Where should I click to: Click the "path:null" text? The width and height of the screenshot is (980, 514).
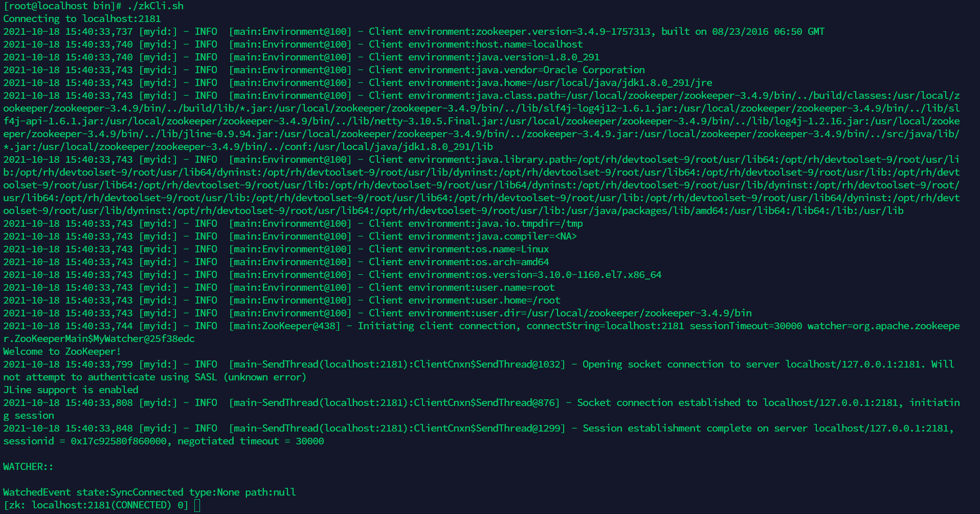pos(271,492)
